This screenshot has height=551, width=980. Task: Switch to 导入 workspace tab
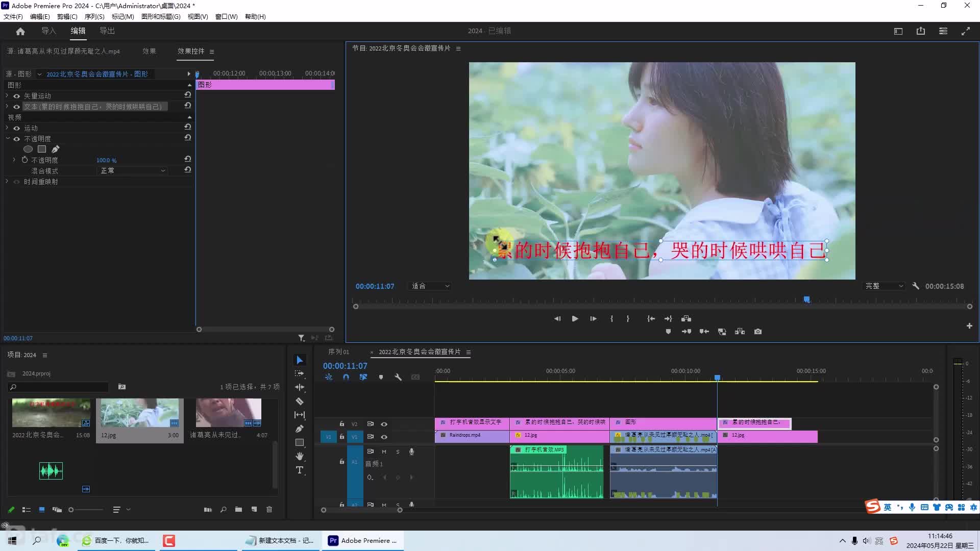pyautogui.click(x=49, y=31)
